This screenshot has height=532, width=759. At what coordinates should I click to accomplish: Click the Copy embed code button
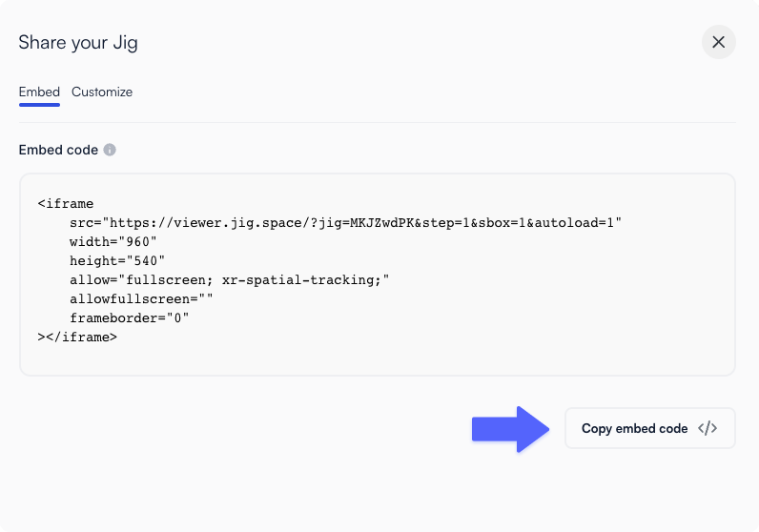click(649, 428)
